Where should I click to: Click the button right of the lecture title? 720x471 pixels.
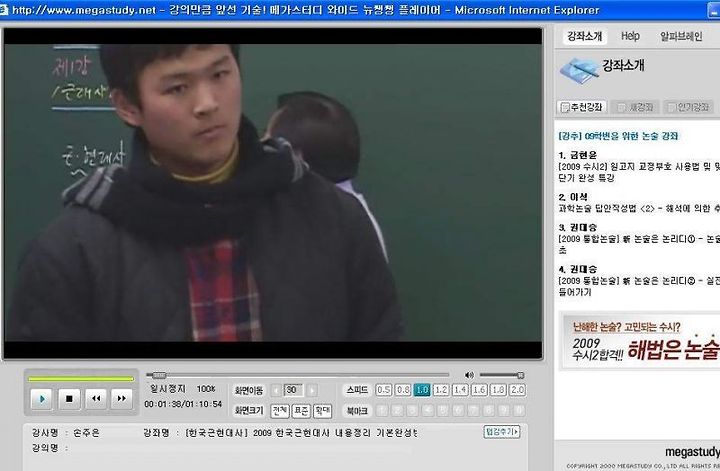tap(502, 432)
